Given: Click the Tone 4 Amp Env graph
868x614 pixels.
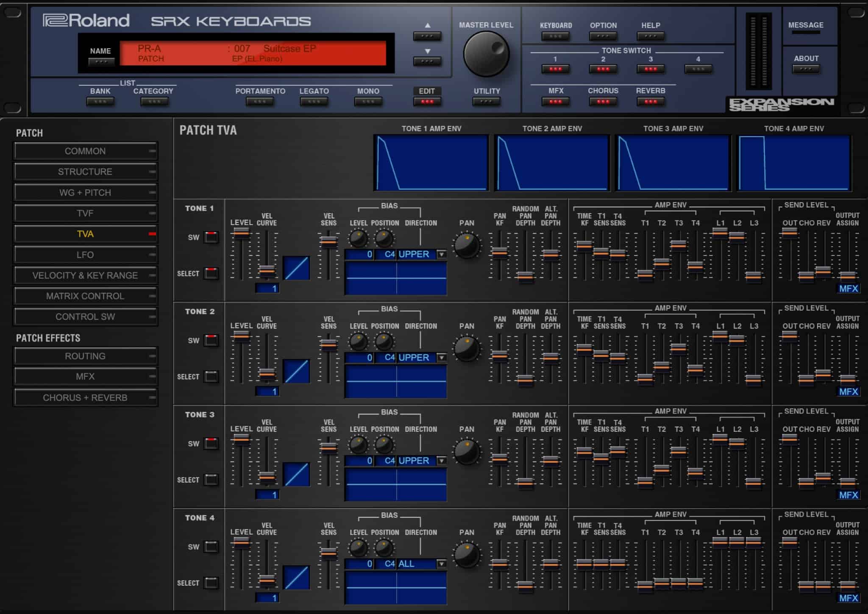Looking at the screenshot, I should pyautogui.click(x=794, y=163).
